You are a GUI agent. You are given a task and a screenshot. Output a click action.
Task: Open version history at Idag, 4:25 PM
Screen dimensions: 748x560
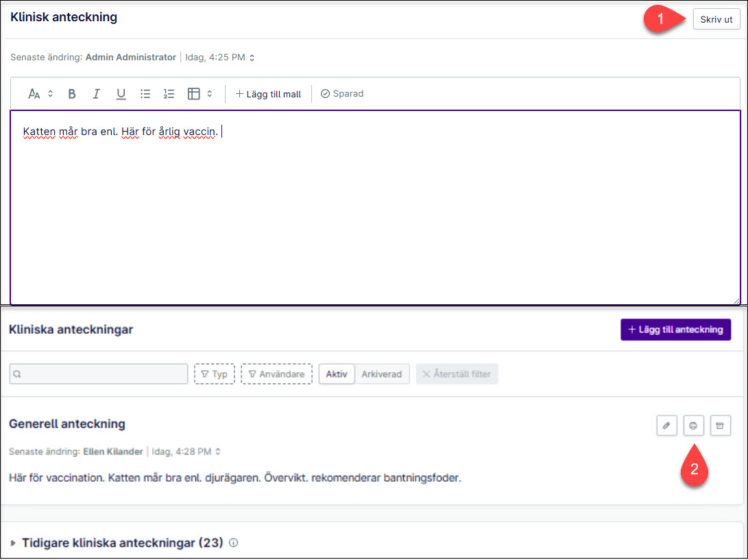220,58
